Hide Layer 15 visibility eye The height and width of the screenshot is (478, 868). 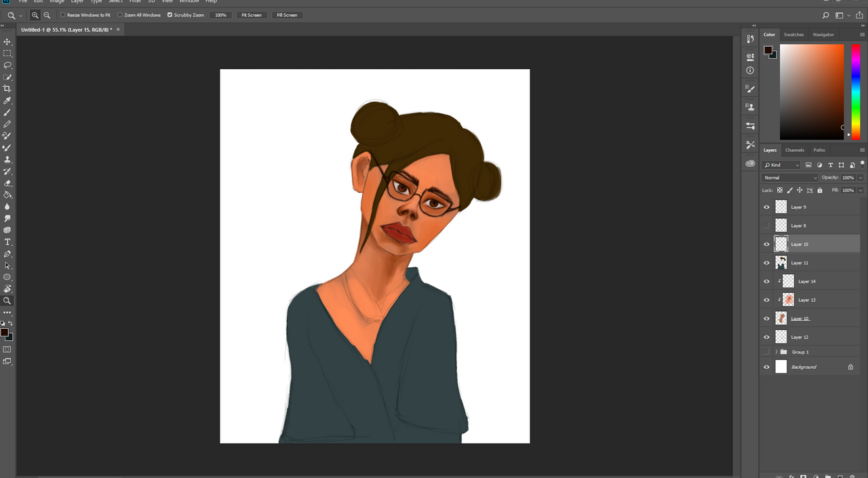tap(767, 244)
